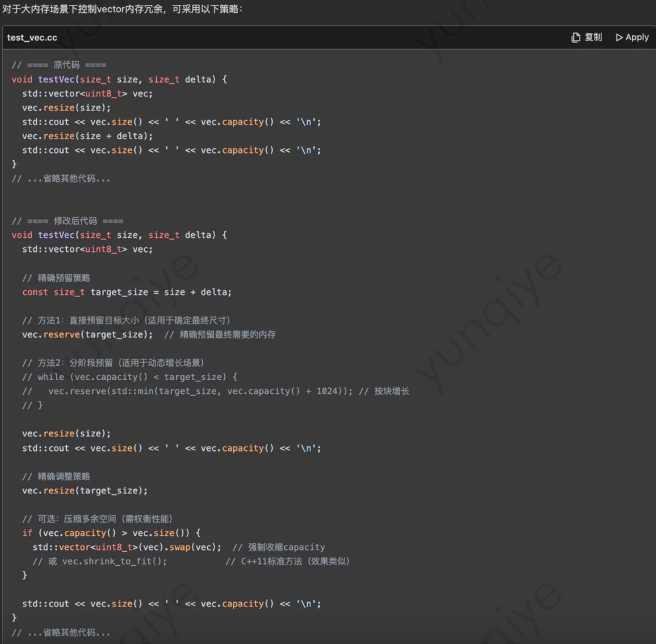Click the comment "==== 修改后代码 ===="
Image resolution: width=656 pixels, height=644 pixels.
[x=67, y=221]
